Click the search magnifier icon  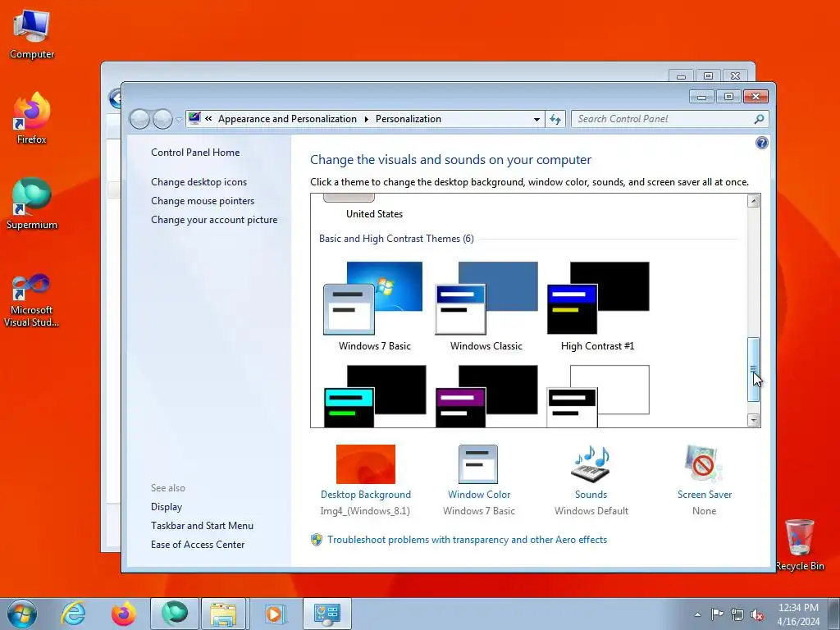(759, 119)
